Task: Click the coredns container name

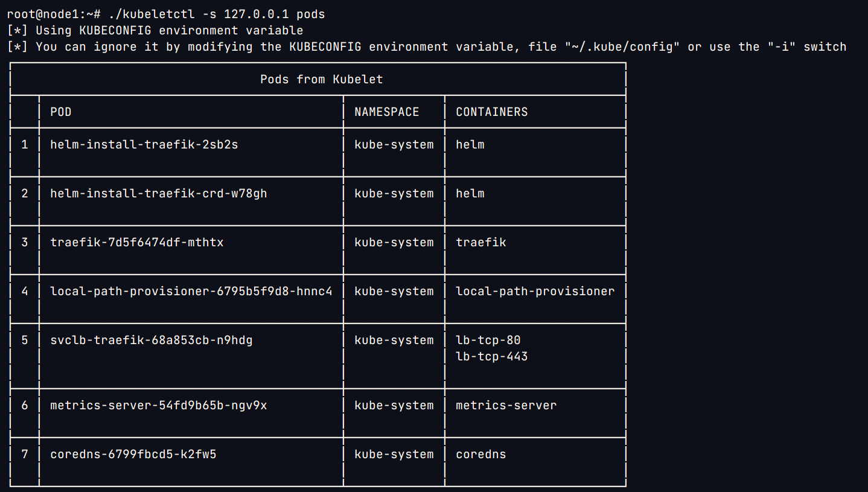Action: coord(480,454)
